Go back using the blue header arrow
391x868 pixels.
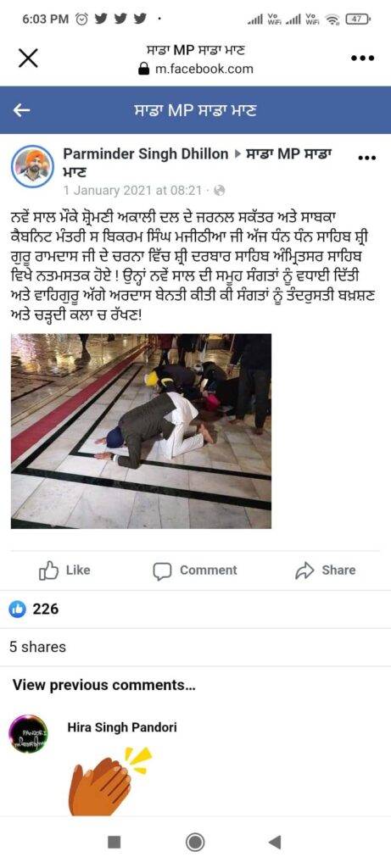21,110
